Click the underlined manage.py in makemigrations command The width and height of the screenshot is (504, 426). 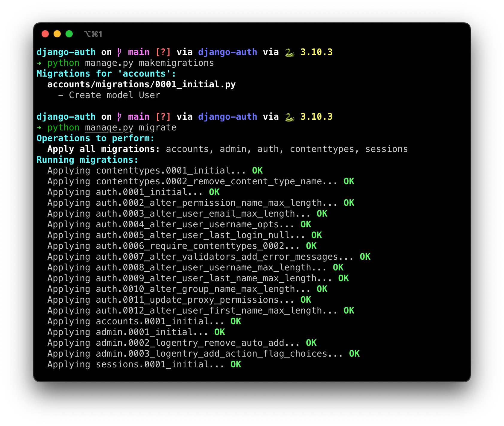[x=109, y=63]
